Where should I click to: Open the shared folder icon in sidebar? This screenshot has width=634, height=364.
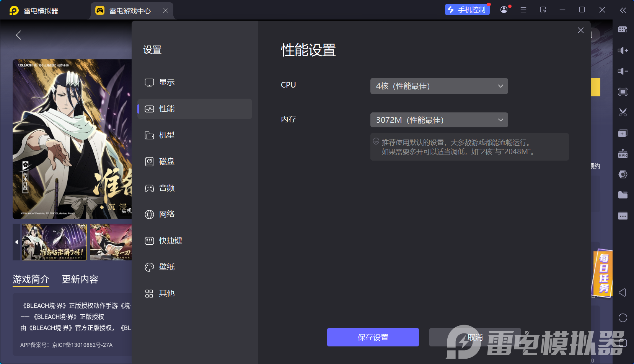click(623, 195)
